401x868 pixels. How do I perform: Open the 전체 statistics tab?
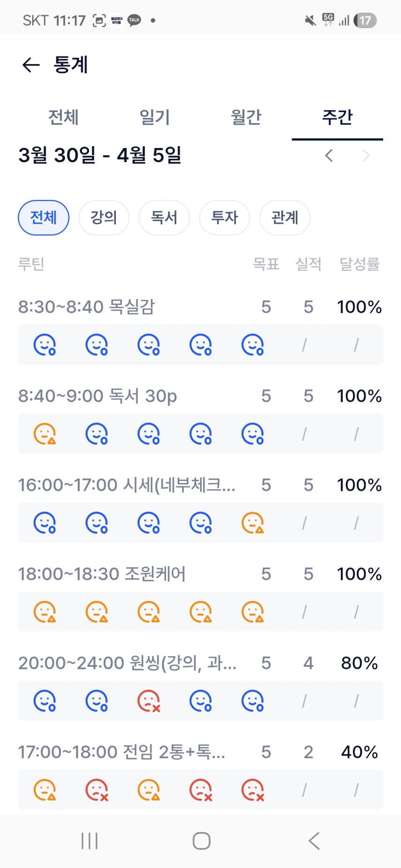tap(63, 117)
